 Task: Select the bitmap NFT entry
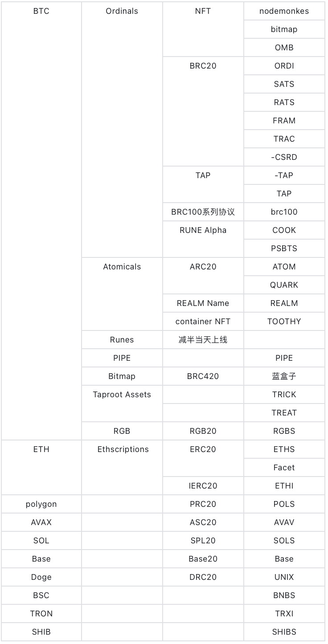[284, 29]
